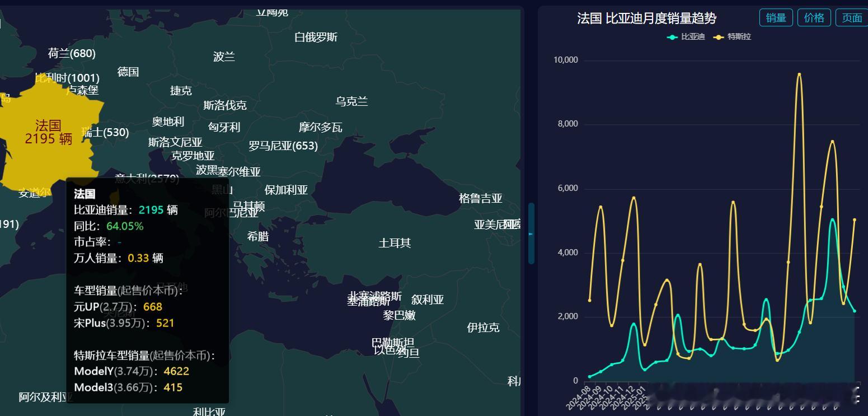
Task: Select 乌克兰 on the map
Action: (x=351, y=101)
